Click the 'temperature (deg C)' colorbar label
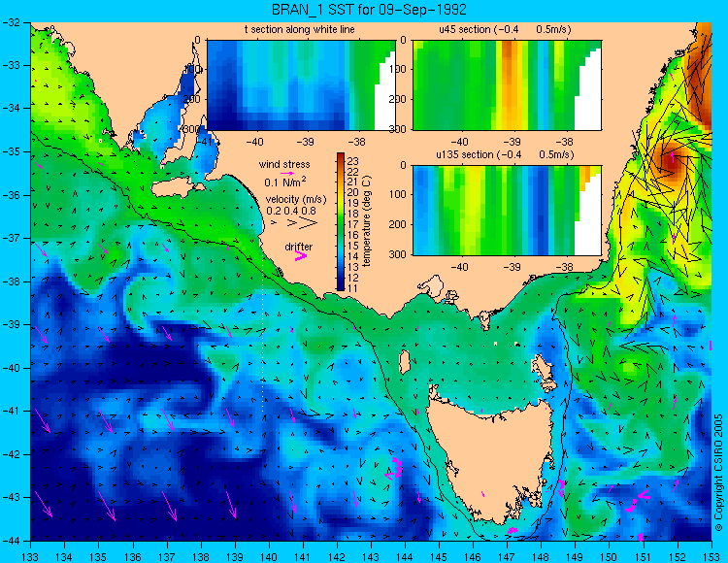 [367, 221]
